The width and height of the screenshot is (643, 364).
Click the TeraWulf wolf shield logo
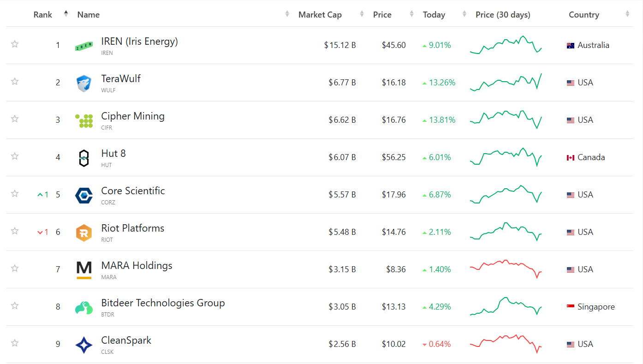pos(84,83)
